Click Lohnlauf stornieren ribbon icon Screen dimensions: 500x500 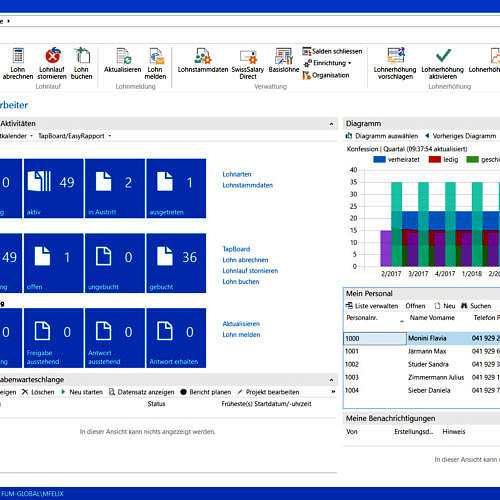[52, 56]
